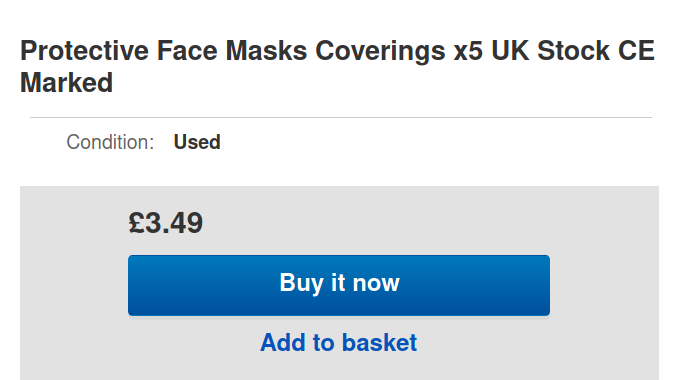Select the £3.49 price text
The image size is (675, 380).
[166, 223]
